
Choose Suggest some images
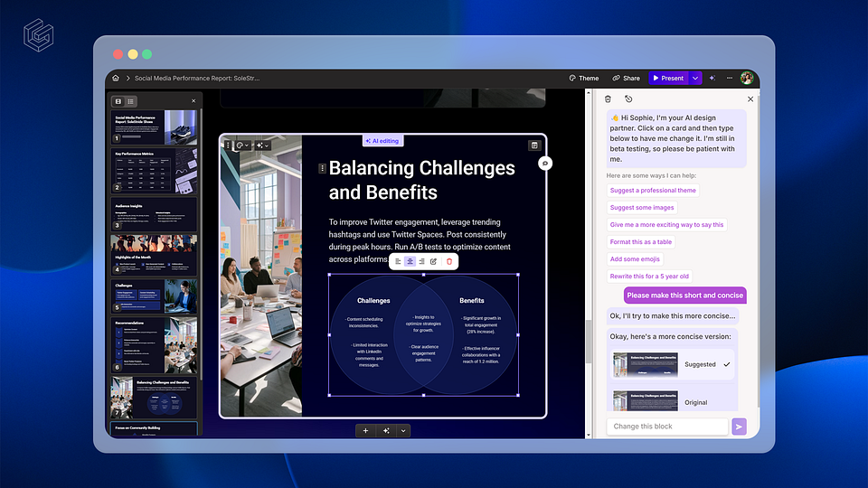point(642,208)
